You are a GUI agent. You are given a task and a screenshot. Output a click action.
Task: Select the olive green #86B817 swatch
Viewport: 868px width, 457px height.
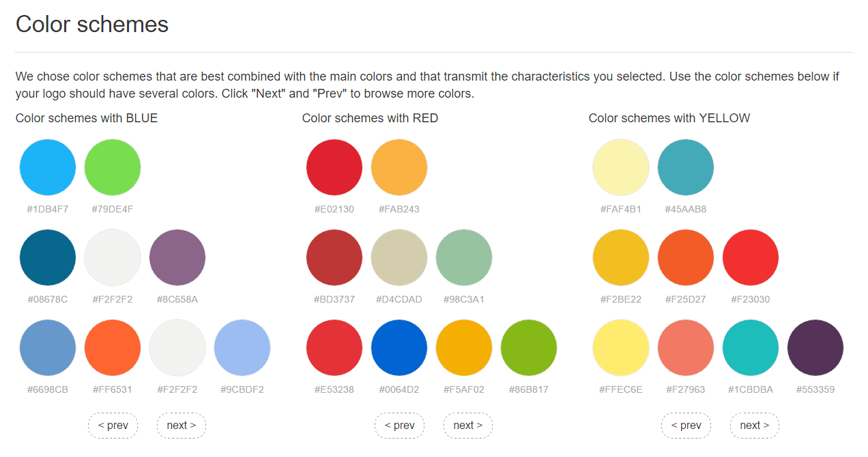529,348
